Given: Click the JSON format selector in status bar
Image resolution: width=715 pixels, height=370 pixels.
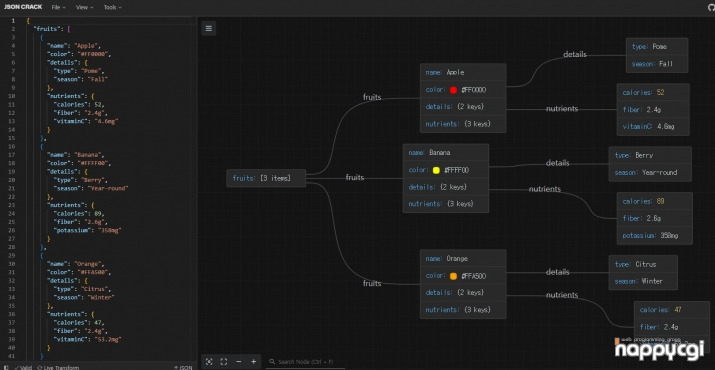Looking at the screenshot, I should (183, 367).
